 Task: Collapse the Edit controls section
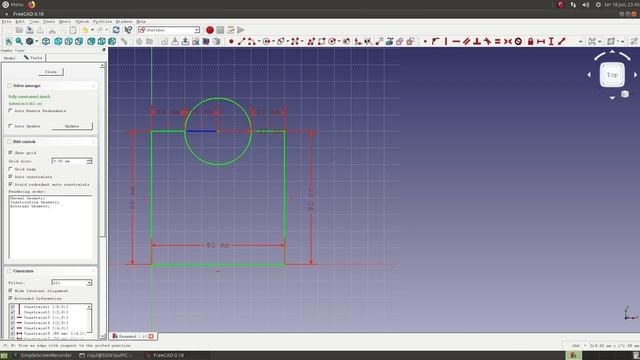click(93, 142)
